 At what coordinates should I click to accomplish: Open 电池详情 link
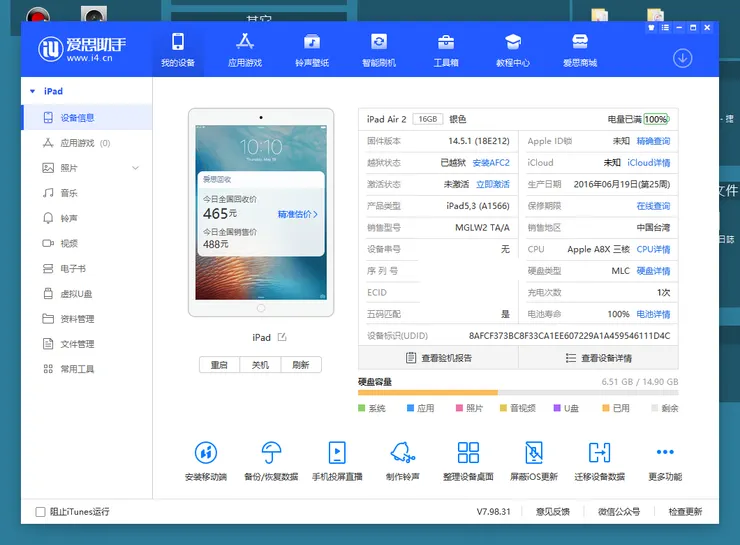(x=653, y=314)
